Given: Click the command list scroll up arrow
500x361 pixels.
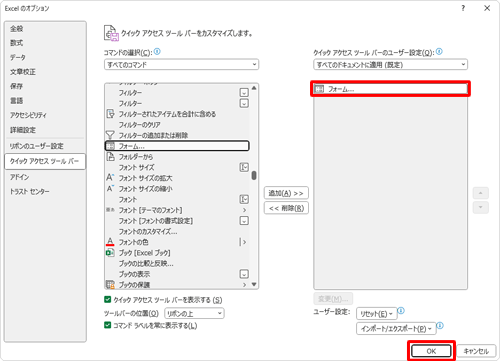Looking at the screenshot, I should 254,88.
